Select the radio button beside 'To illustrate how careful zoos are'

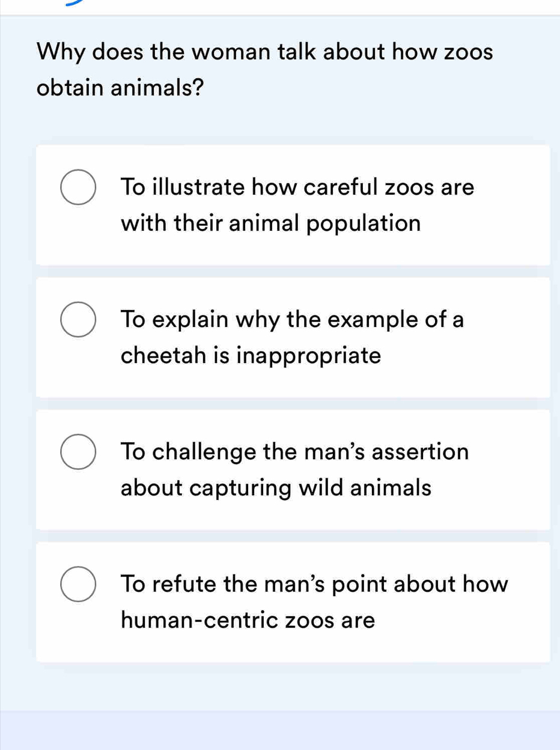(x=78, y=187)
